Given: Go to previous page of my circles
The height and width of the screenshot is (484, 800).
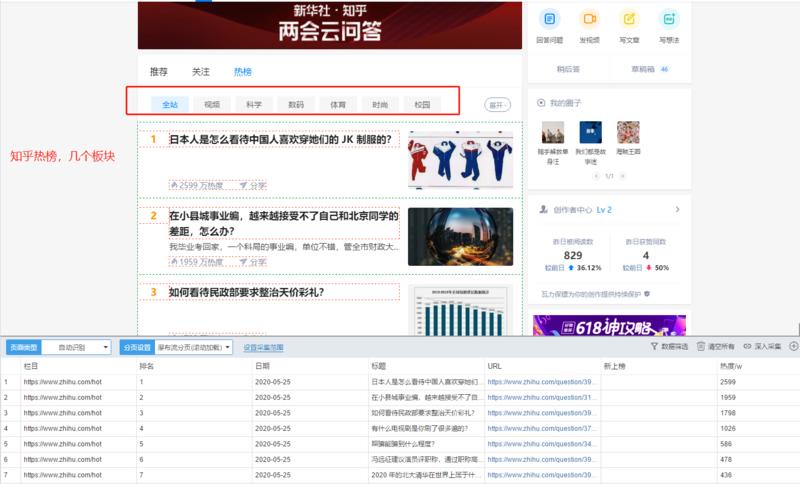Looking at the screenshot, I should coord(596,176).
